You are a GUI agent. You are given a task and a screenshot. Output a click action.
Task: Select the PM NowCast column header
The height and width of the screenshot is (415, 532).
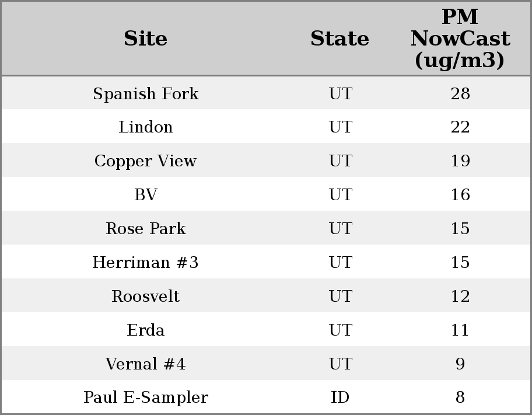[460, 39]
